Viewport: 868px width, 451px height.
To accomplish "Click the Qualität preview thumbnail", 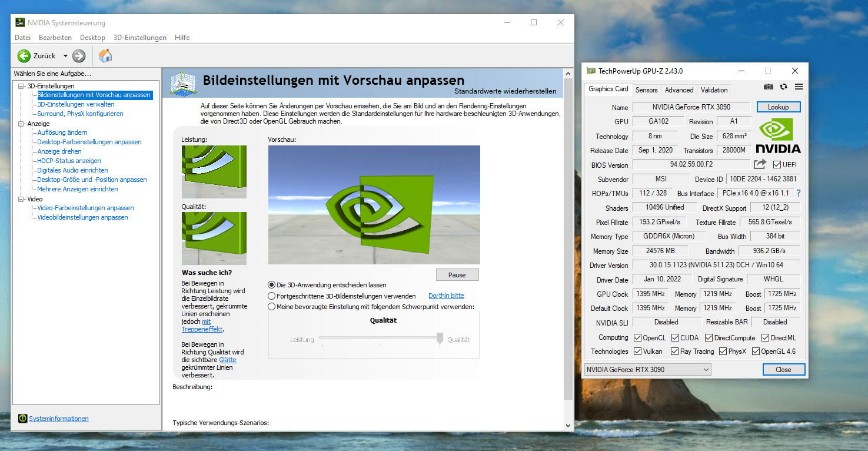I will point(214,238).
